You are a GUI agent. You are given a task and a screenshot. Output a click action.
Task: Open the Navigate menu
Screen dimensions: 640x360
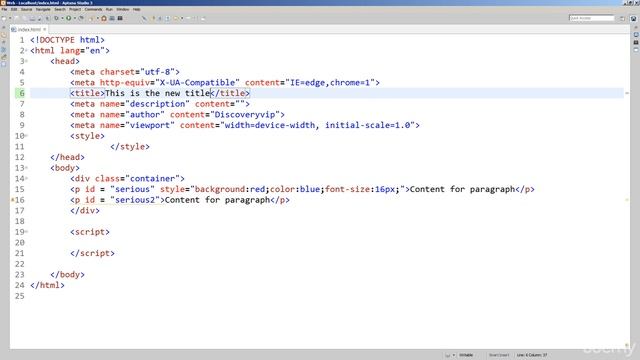tap(43, 9)
